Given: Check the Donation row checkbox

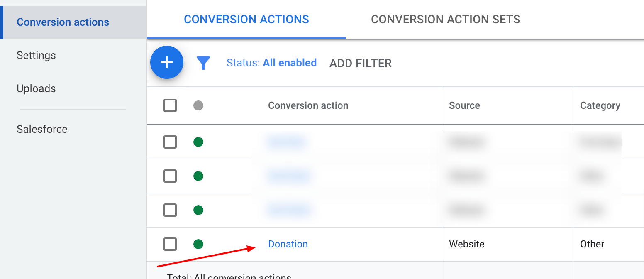Looking at the screenshot, I should [x=170, y=244].
